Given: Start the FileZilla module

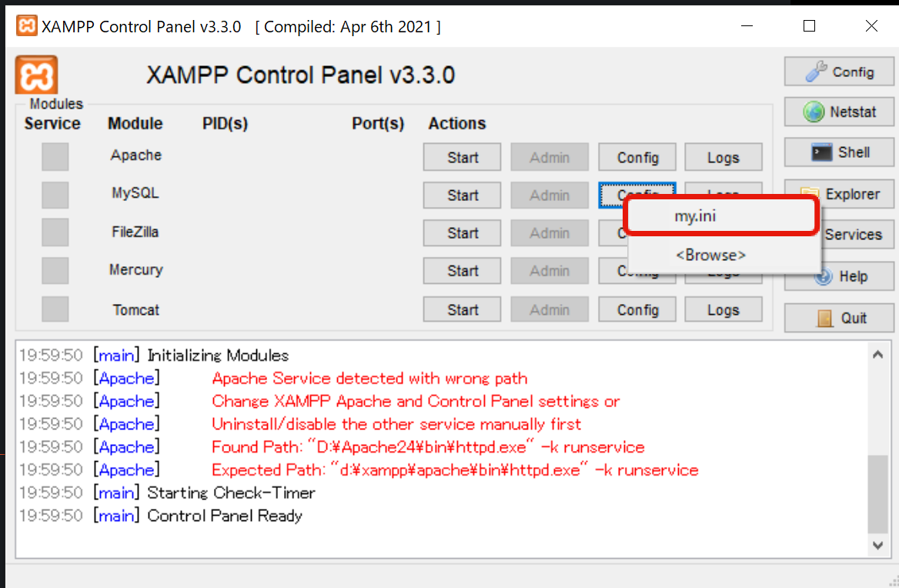Looking at the screenshot, I should (x=462, y=233).
